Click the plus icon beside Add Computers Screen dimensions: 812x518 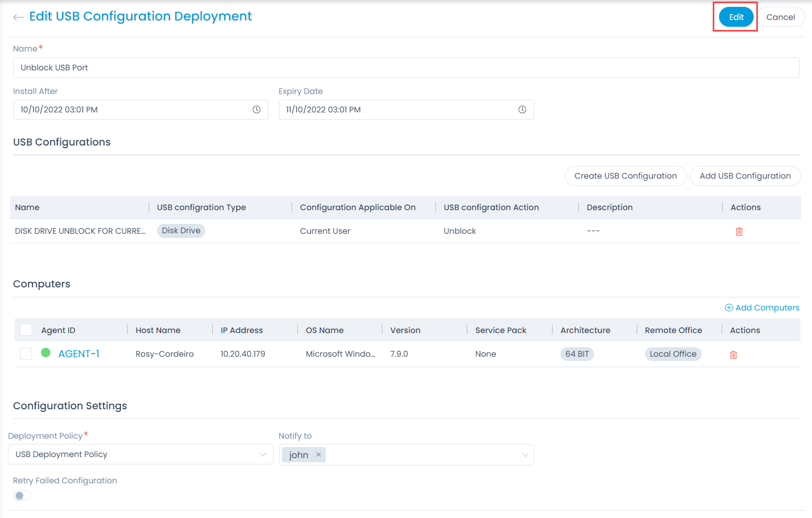[x=728, y=307]
